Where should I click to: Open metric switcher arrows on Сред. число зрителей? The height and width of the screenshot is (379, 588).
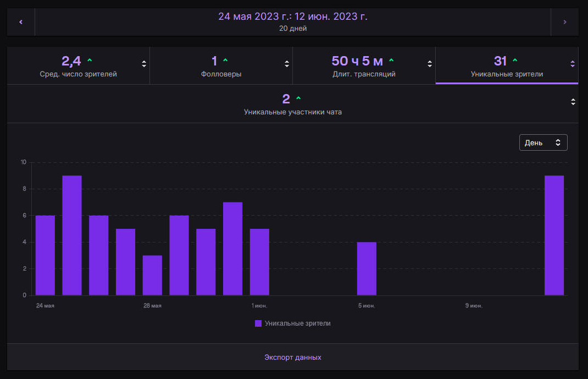point(144,64)
